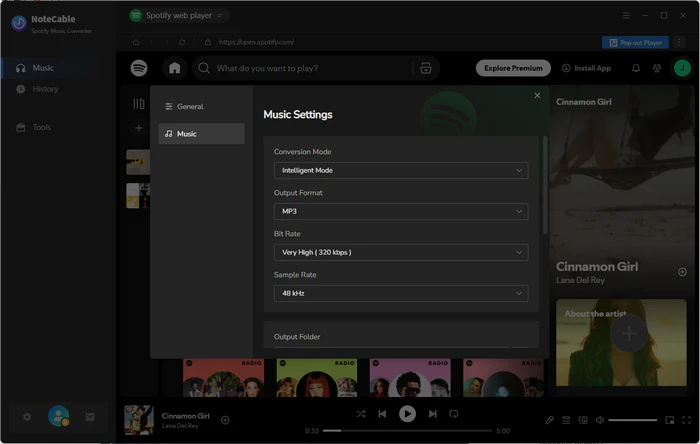Open the Friend Activity icon
This screenshot has height=444, width=700.
point(657,68)
